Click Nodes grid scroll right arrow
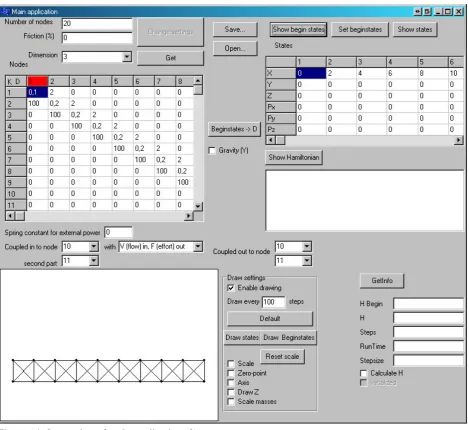The width and height of the screenshot is (469, 430). (189, 216)
